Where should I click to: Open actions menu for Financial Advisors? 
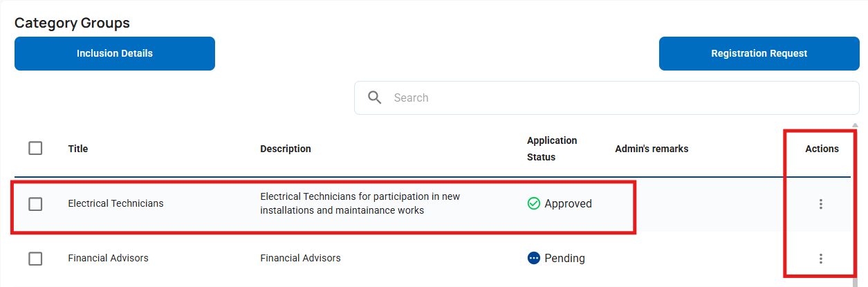pyautogui.click(x=820, y=259)
